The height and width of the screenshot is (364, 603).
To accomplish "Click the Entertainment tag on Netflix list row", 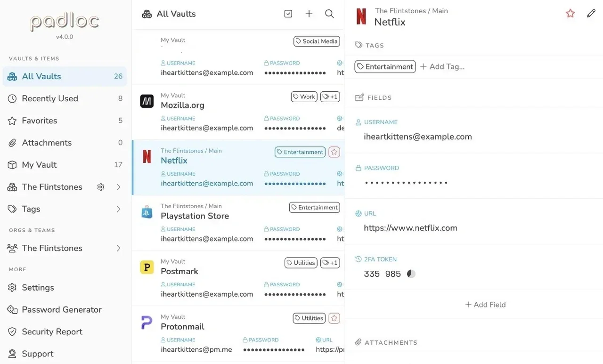I will tap(300, 152).
